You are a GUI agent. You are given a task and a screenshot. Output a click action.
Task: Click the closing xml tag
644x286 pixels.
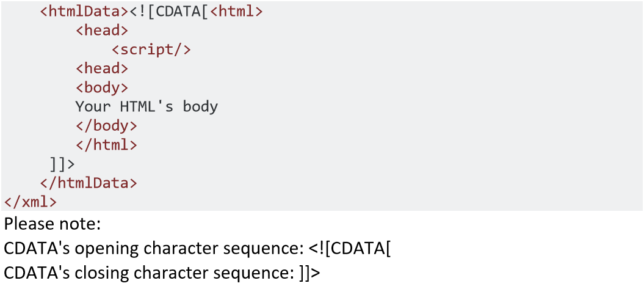tap(31, 202)
